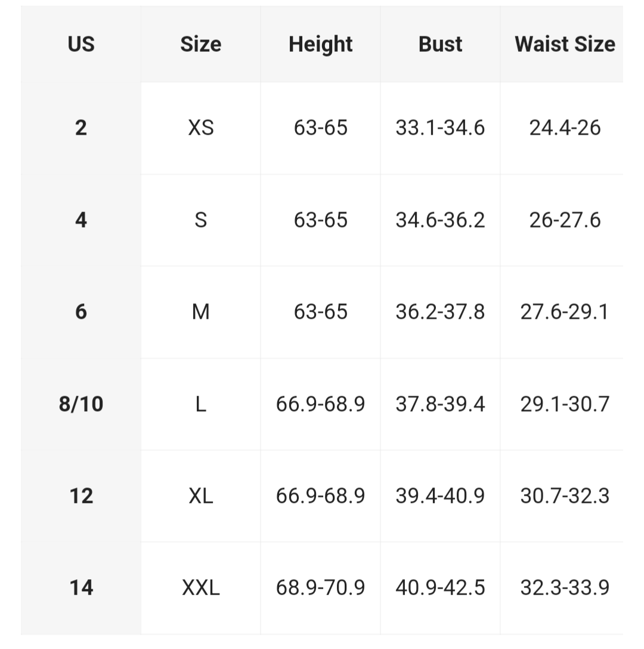Click the XXL size cell
Image resolution: width=644 pixels, height=649 pixels.
(200, 588)
